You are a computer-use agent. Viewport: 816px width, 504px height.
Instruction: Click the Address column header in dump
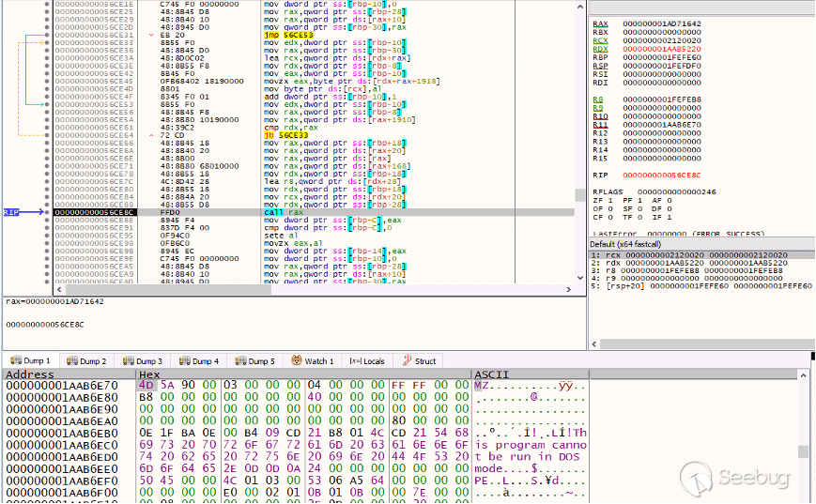point(69,374)
